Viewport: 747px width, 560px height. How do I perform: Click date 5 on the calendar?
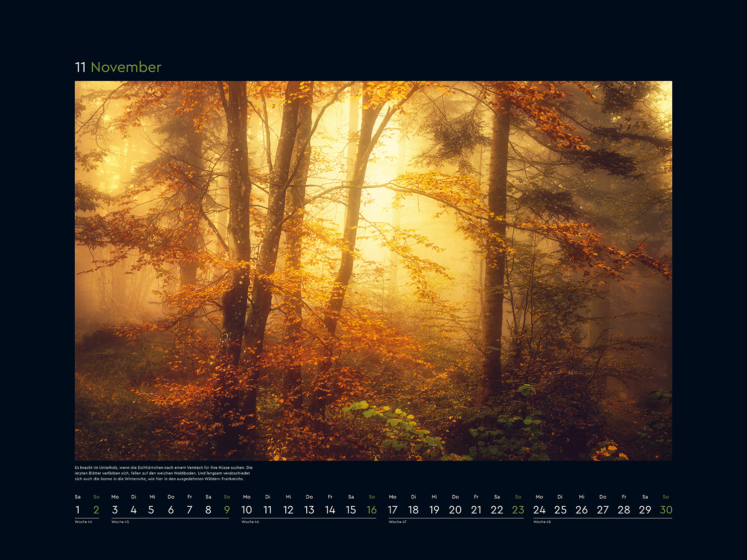coord(151,510)
